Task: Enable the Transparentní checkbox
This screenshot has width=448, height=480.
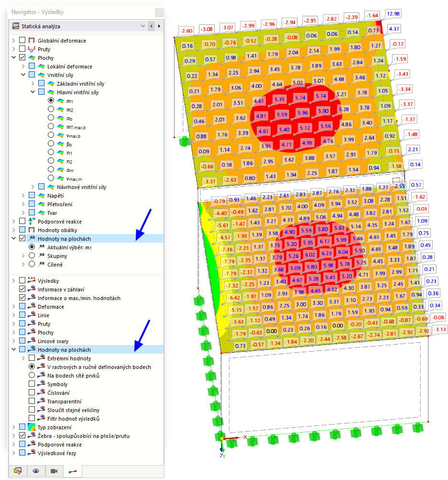Action: (32, 401)
